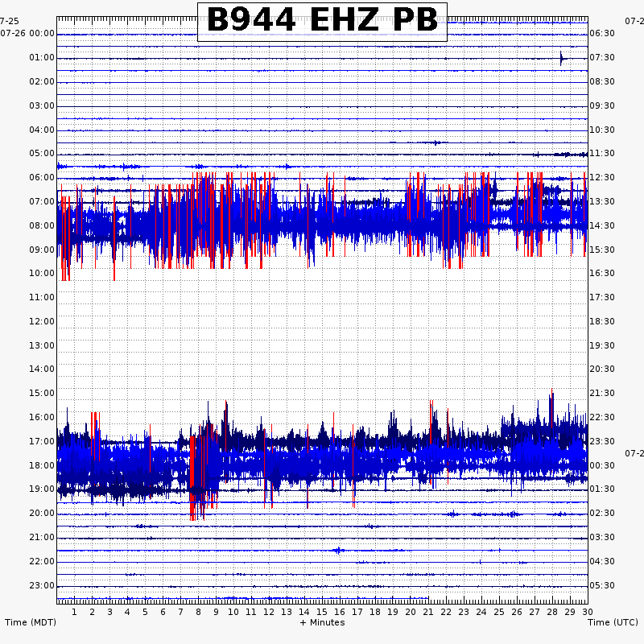Select the 02:00 MDT time label
This screenshot has height=644, width=644.
click(42, 81)
